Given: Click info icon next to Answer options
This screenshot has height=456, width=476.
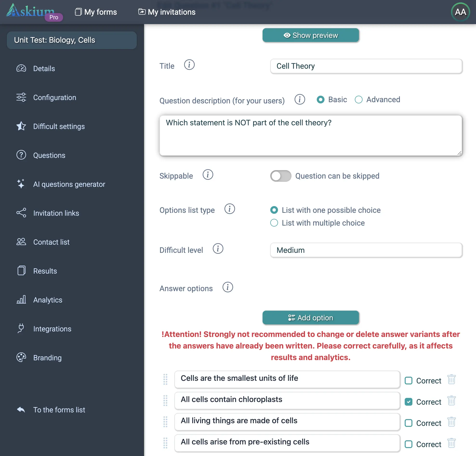Looking at the screenshot, I should coord(228,287).
